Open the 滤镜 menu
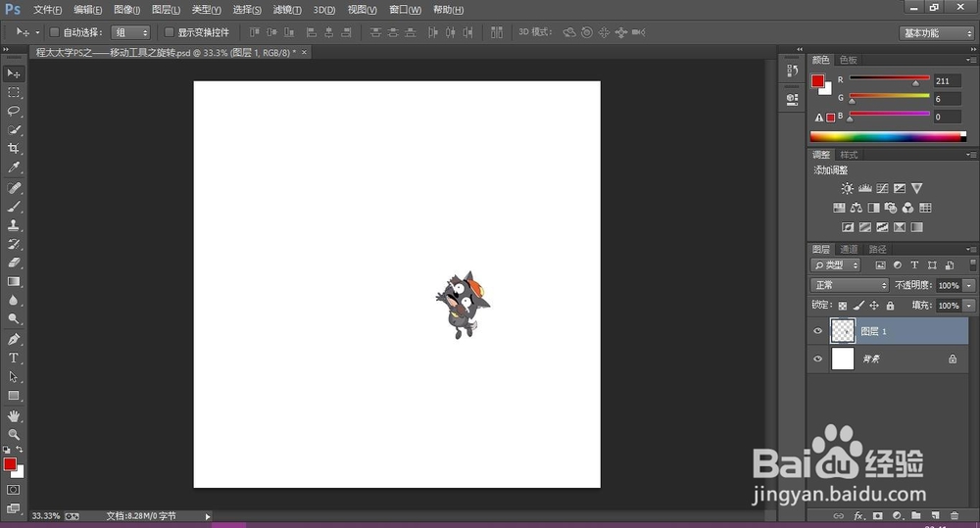This screenshot has width=980, height=528. pyautogui.click(x=287, y=10)
